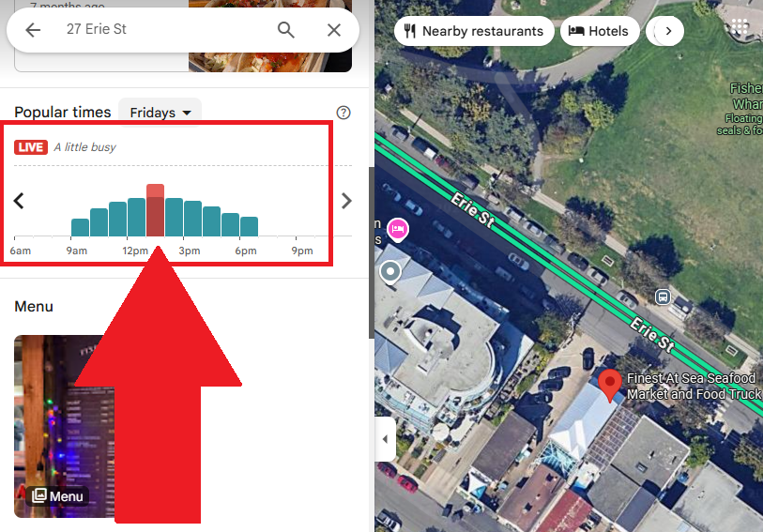Show more category chips arrow
Screen dimensions: 763x532
click(x=668, y=31)
